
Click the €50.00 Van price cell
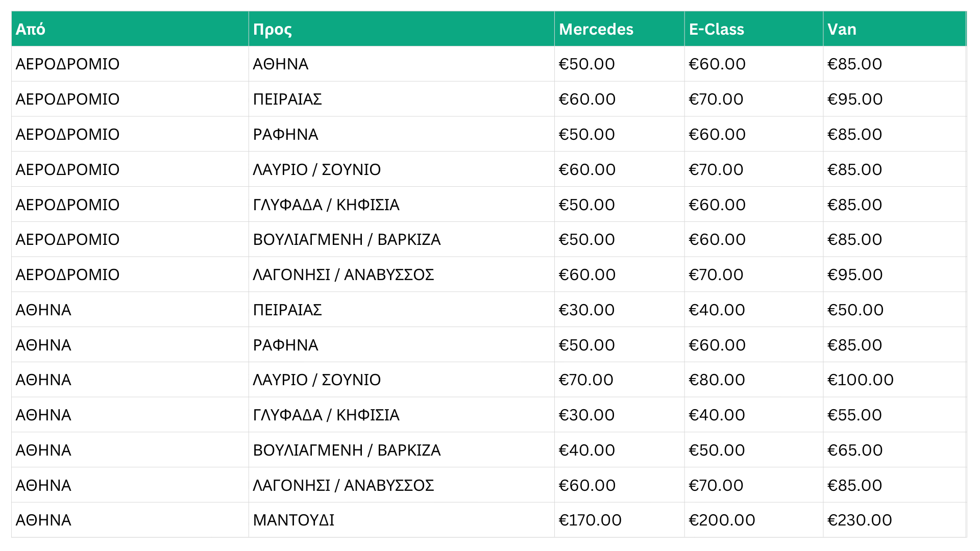tap(855, 310)
